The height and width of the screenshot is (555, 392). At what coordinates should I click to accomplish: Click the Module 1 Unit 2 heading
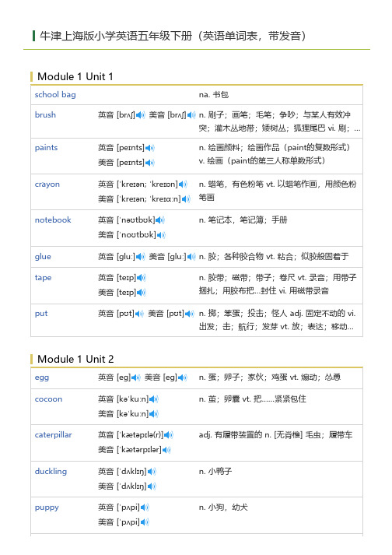click(75, 359)
